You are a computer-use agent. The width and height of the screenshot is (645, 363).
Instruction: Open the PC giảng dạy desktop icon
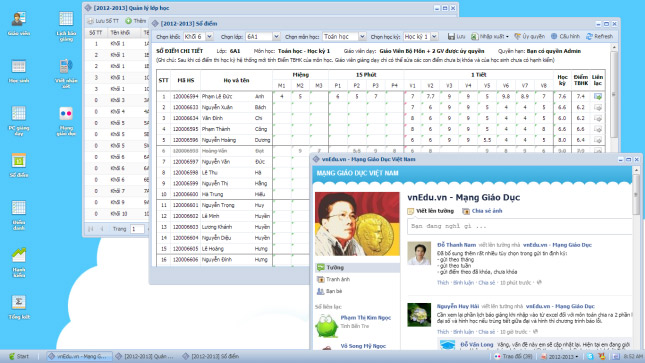click(19, 120)
